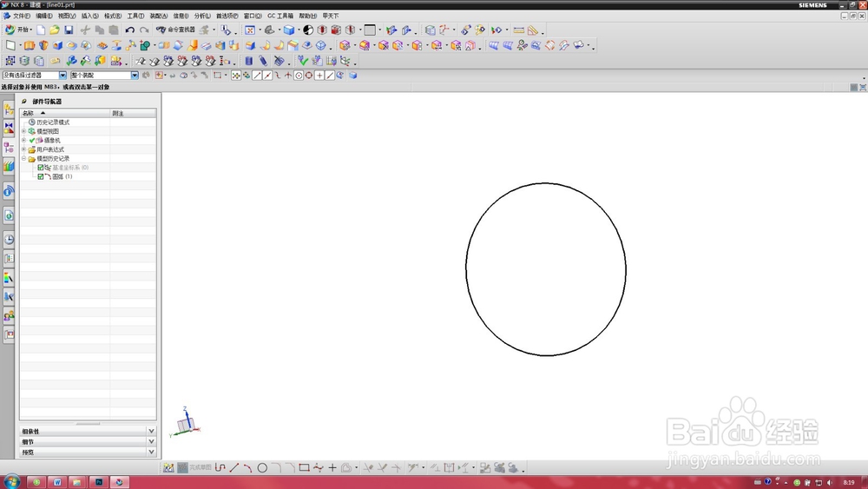Image resolution: width=868 pixels, height=489 pixels.
Task: Select the Line tool in sketch toolbar
Action: click(x=234, y=468)
